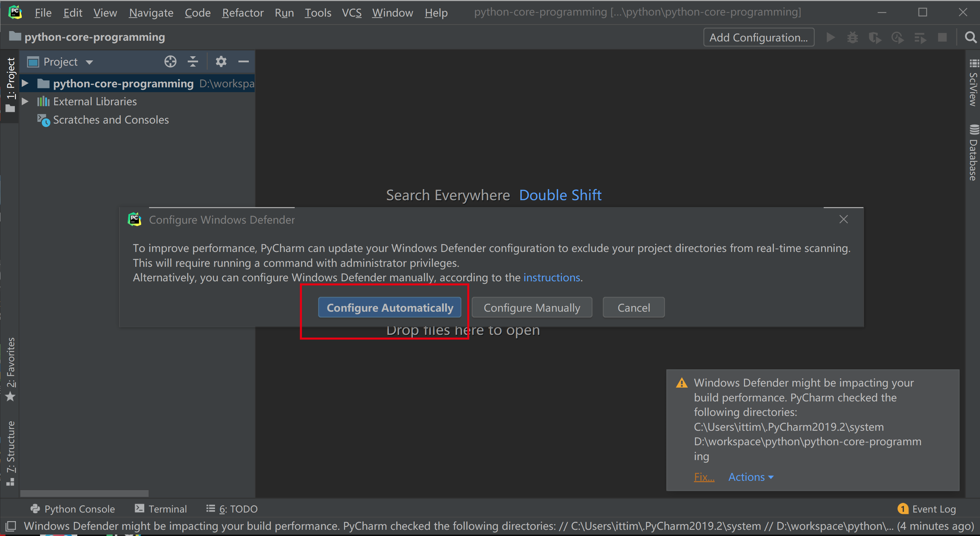Open the Database side tab
The height and width of the screenshot is (536, 980).
[x=973, y=152]
